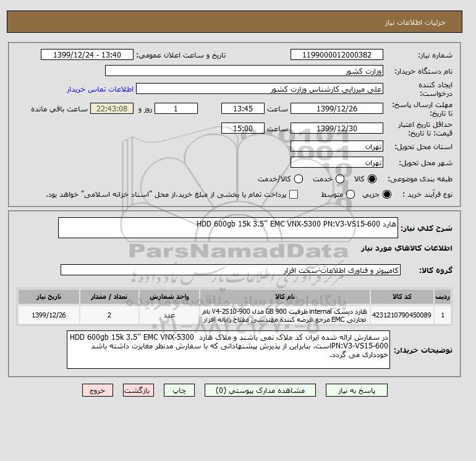Click the quantity cell showing 2

pyautogui.click(x=109, y=315)
